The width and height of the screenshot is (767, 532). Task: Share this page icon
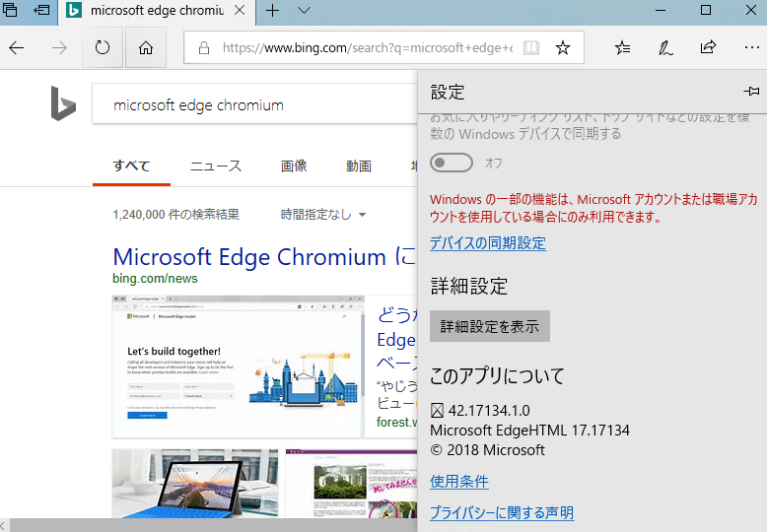click(x=708, y=47)
